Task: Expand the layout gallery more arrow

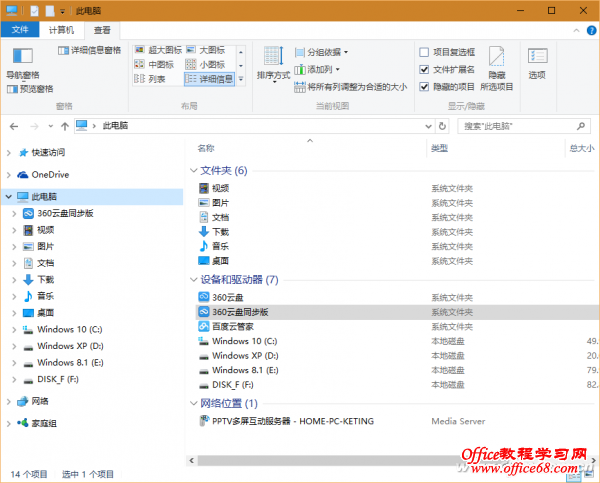Action: click(x=241, y=79)
